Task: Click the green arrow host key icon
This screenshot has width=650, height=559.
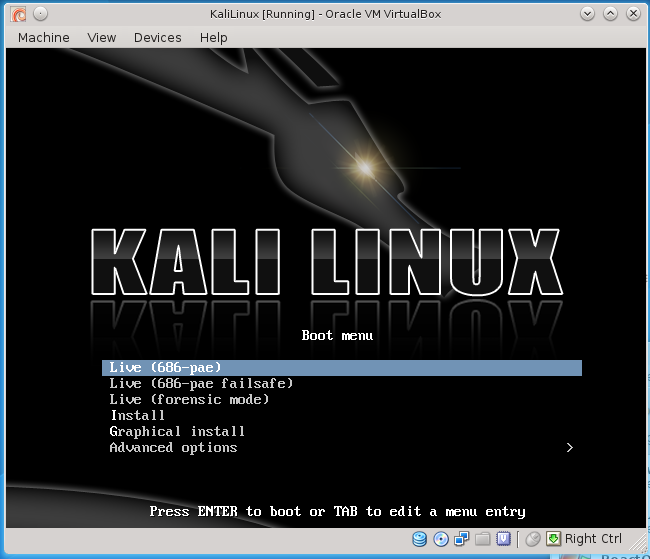Action: pos(553,539)
